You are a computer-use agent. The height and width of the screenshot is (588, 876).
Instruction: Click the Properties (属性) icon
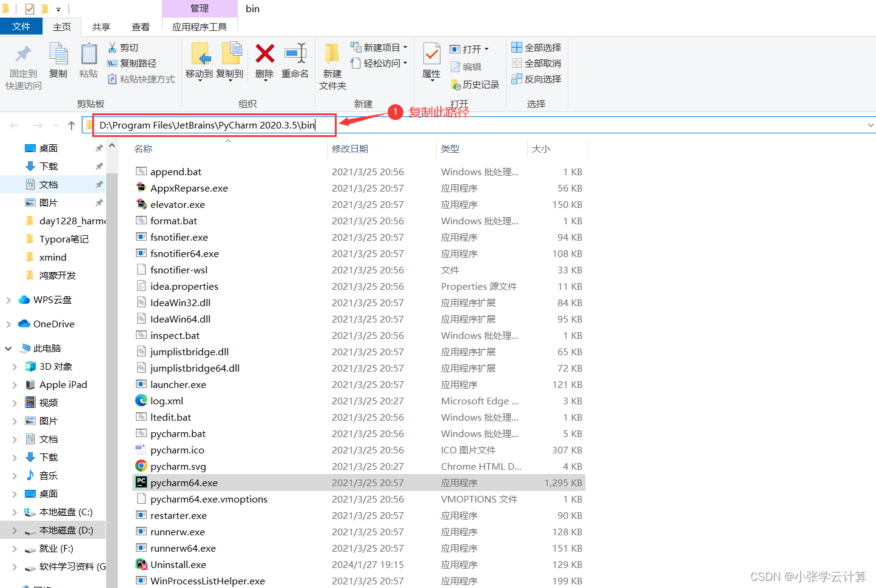pyautogui.click(x=431, y=54)
